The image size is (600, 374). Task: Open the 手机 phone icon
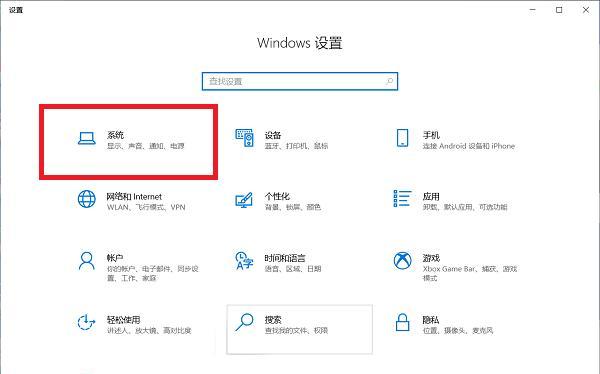pos(402,138)
